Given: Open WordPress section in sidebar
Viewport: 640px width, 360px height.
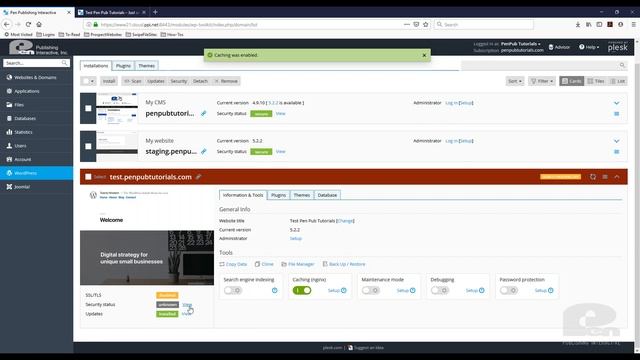Looking at the screenshot, I should coord(36,173).
